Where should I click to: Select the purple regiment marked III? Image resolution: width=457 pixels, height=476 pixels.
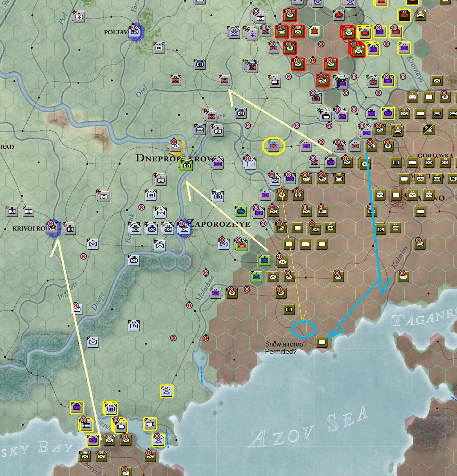(265, 195)
